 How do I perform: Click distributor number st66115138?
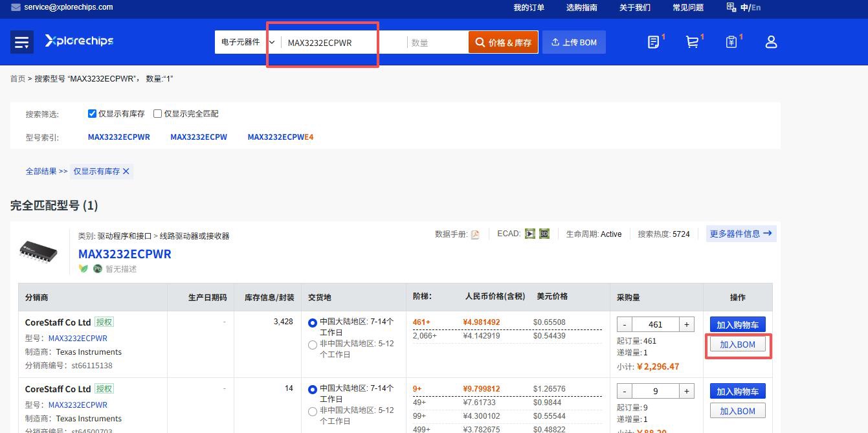(x=92, y=366)
